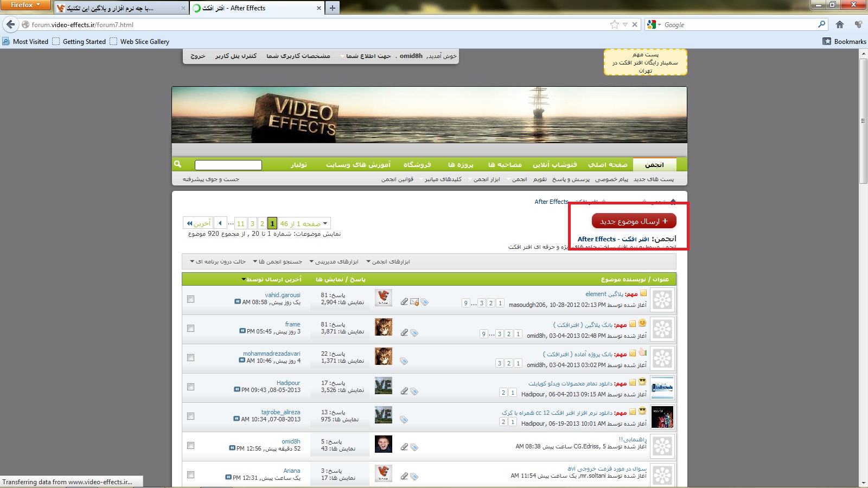Go to last post icon beside PM 12:56

click(x=233, y=448)
